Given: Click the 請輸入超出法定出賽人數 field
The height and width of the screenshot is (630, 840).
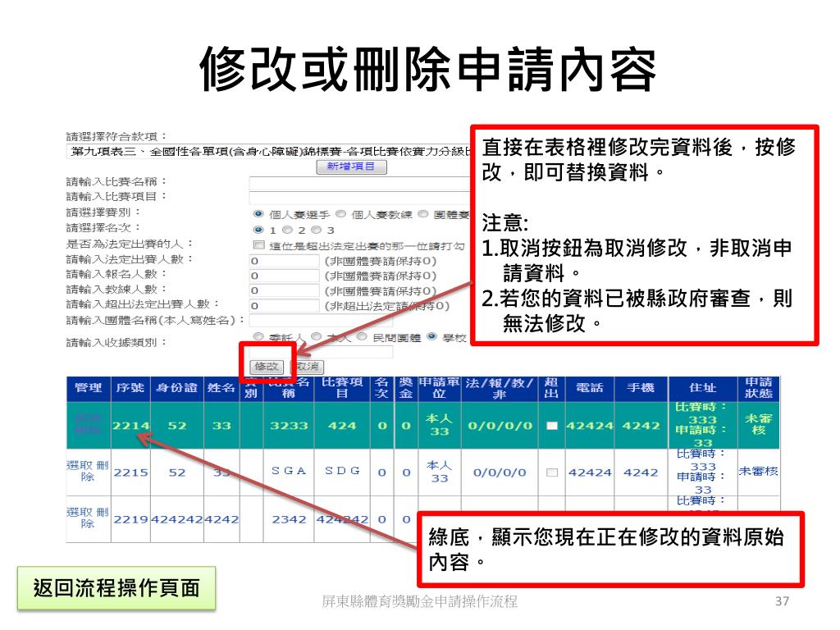Looking at the screenshot, I should [284, 306].
